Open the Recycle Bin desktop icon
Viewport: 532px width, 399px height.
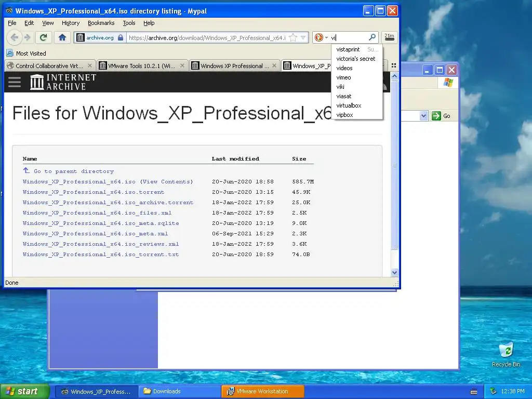pyautogui.click(x=506, y=354)
